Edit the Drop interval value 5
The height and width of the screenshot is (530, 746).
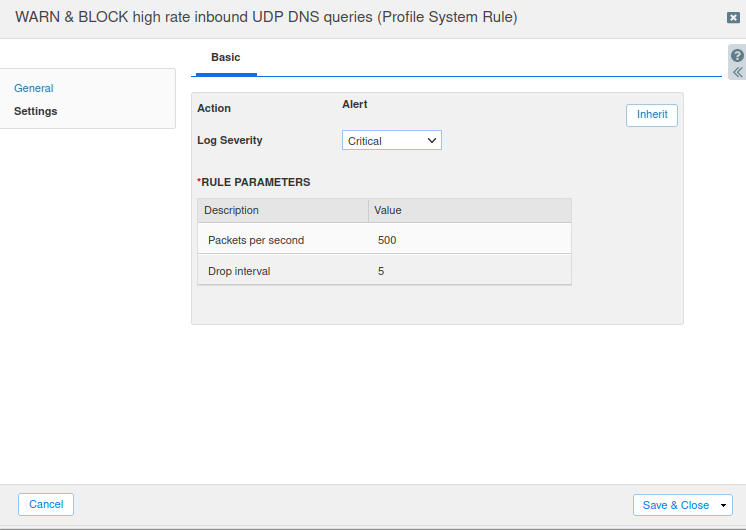pyautogui.click(x=381, y=271)
